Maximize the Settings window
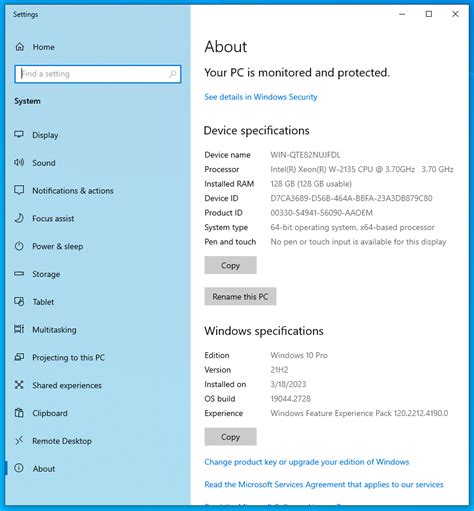The image size is (474, 511). tap(429, 14)
